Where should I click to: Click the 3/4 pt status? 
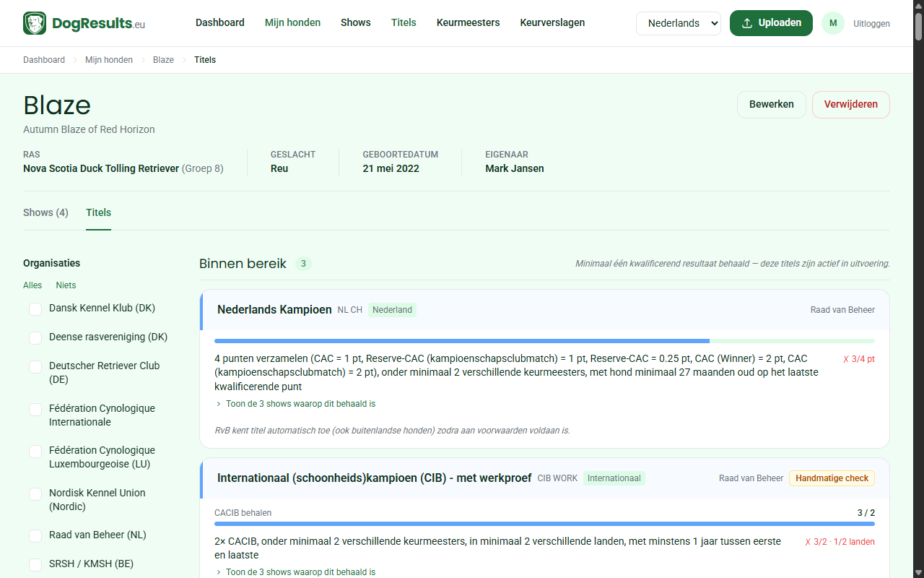(859, 359)
